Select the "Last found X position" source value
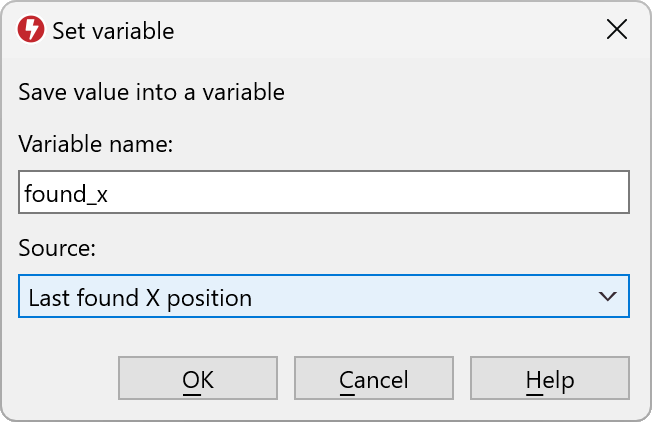 (x=140, y=298)
